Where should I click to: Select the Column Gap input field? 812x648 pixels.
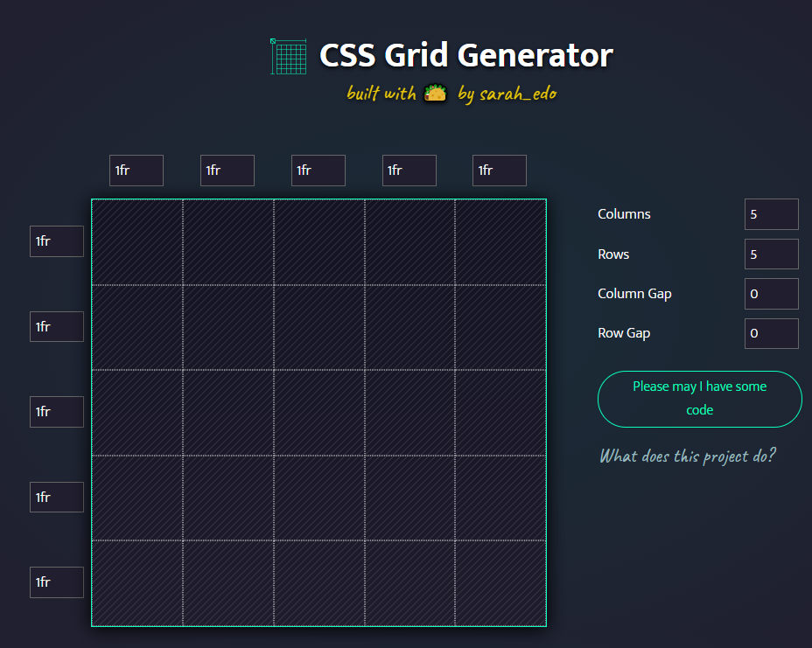pos(771,294)
